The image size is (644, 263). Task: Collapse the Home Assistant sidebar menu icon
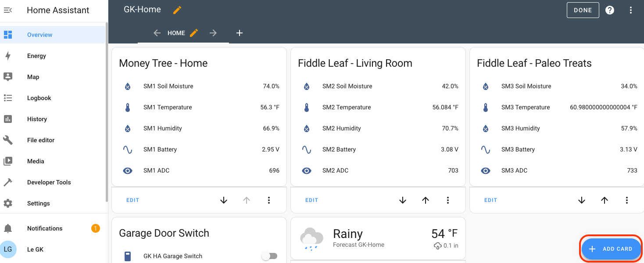point(8,10)
